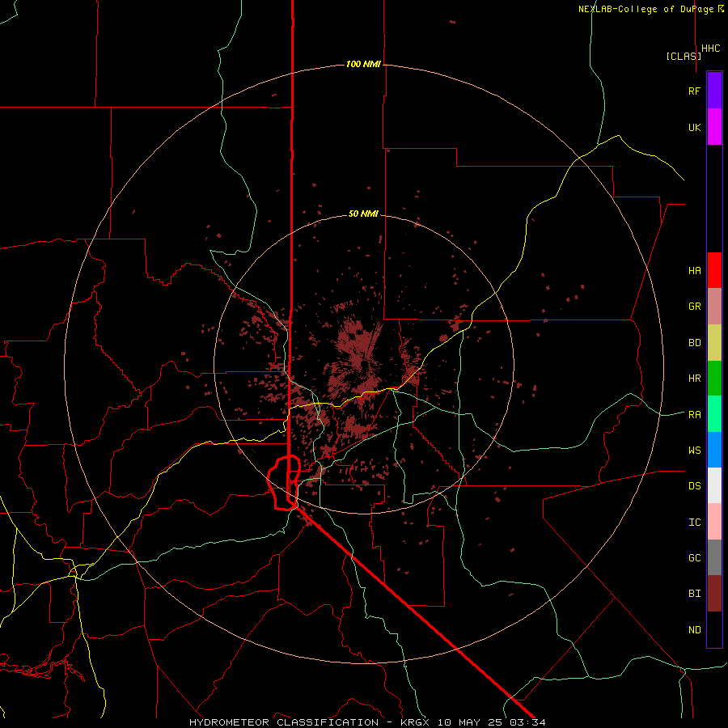Click the GC legend label
728x728 pixels.
(694, 557)
